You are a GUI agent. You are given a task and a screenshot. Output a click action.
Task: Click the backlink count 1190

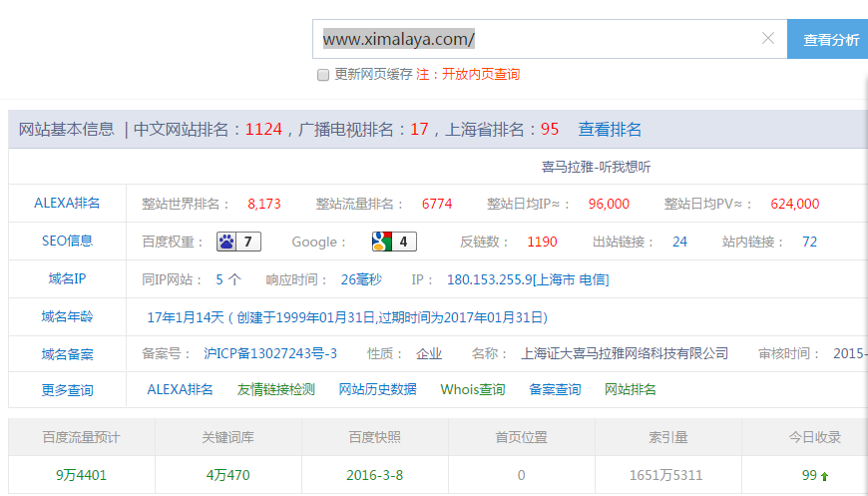click(542, 242)
